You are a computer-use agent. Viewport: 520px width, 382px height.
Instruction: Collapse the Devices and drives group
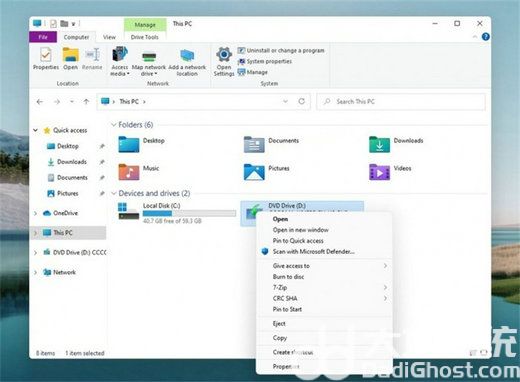pyautogui.click(x=114, y=193)
